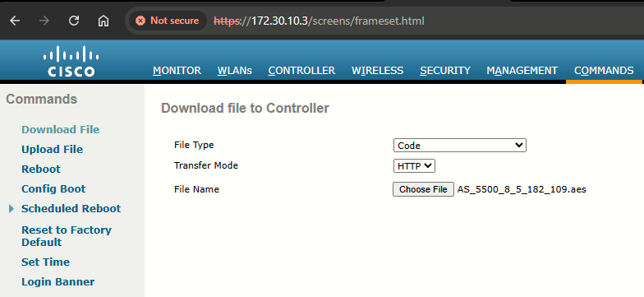Click the AS_5500_8_5_182_109.aes file name
The image size is (644, 297).
522,189
